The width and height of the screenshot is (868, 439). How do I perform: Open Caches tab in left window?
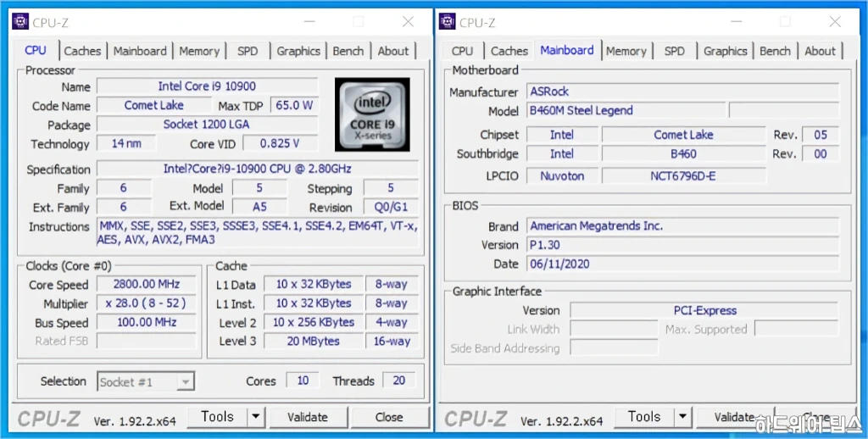coord(82,51)
